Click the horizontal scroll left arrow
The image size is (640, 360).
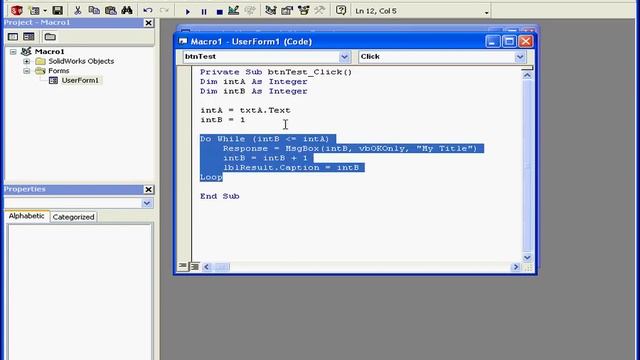coord(207,267)
